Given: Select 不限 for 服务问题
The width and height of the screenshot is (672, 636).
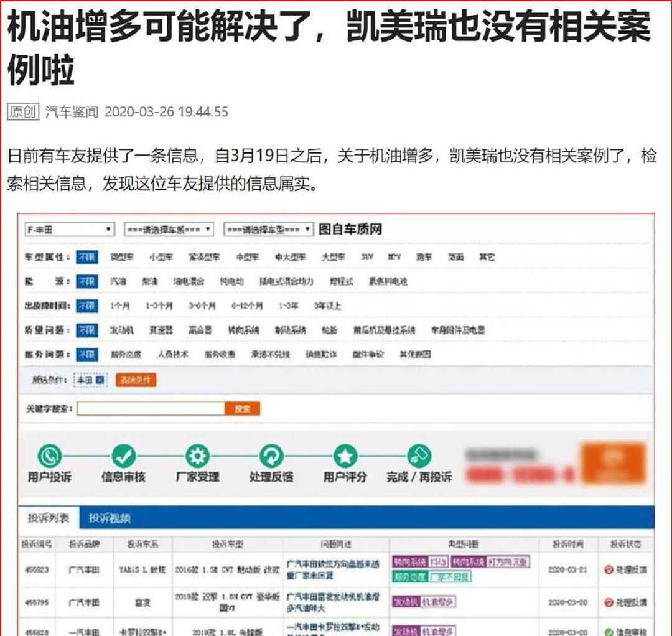Looking at the screenshot, I should tap(87, 355).
